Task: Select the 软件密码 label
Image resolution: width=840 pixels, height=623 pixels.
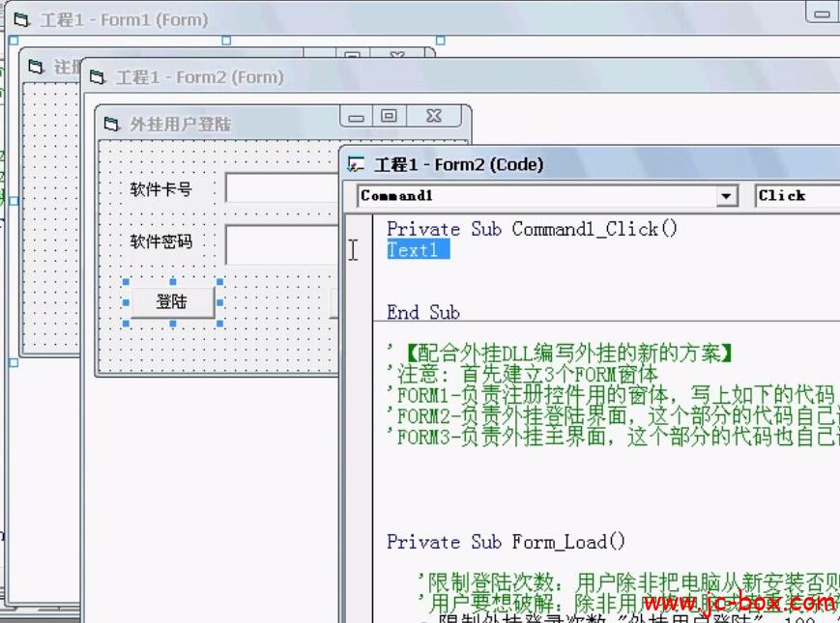Action: tap(160, 241)
